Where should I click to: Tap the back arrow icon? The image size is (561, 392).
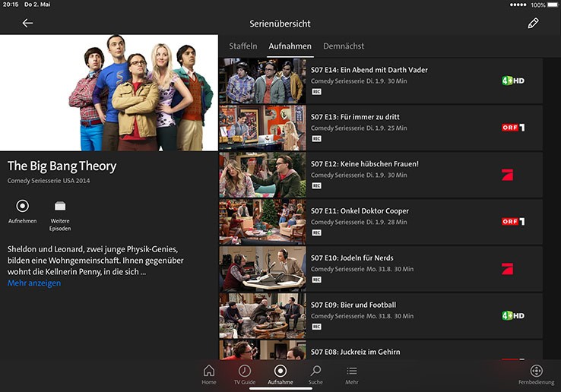pos(27,24)
